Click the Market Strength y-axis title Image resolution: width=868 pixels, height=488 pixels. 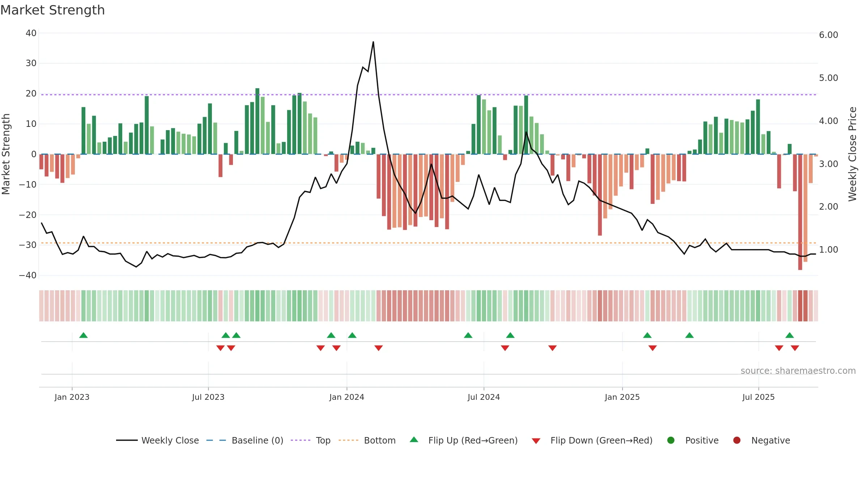pos(6,154)
